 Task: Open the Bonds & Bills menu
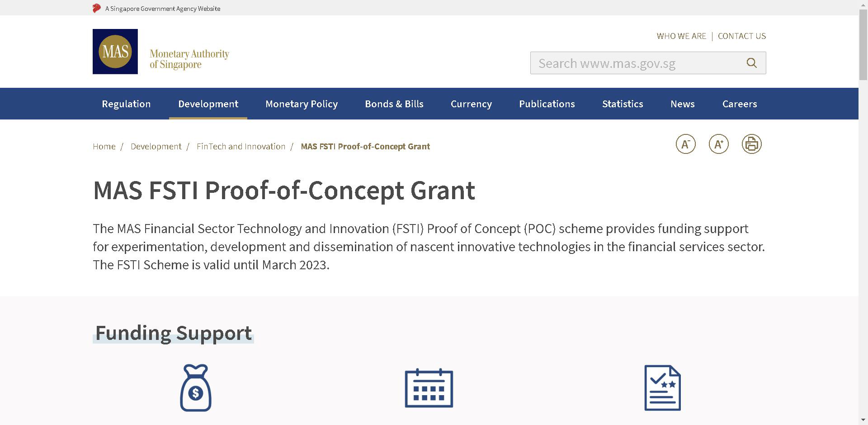pyautogui.click(x=394, y=104)
